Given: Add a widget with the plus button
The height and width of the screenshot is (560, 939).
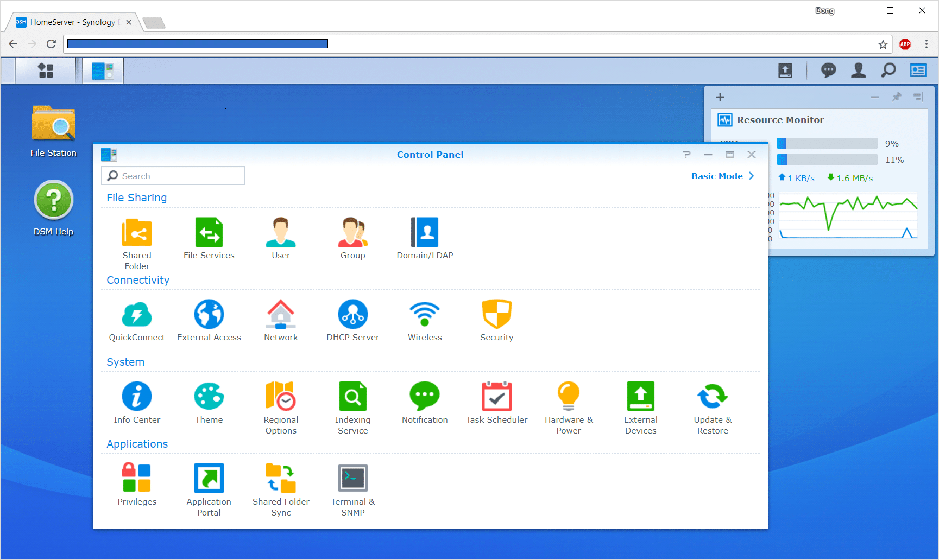Looking at the screenshot, I should (720, 97).
